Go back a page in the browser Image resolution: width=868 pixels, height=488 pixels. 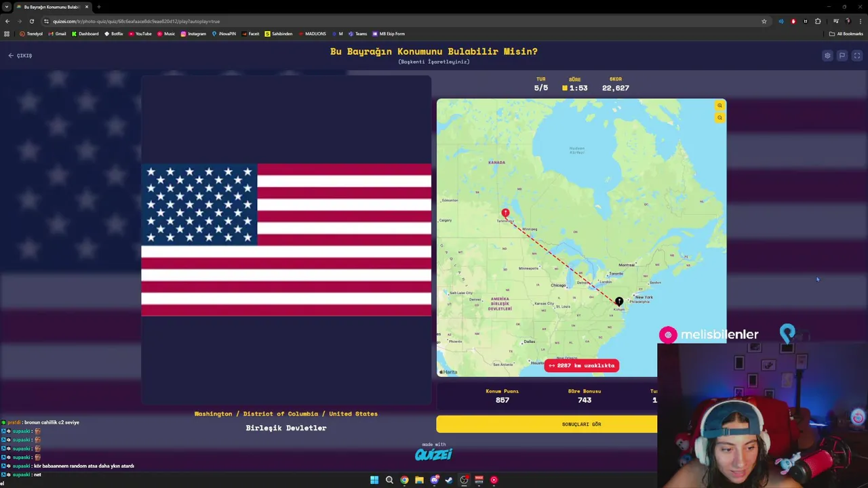[x=7, y=21]
